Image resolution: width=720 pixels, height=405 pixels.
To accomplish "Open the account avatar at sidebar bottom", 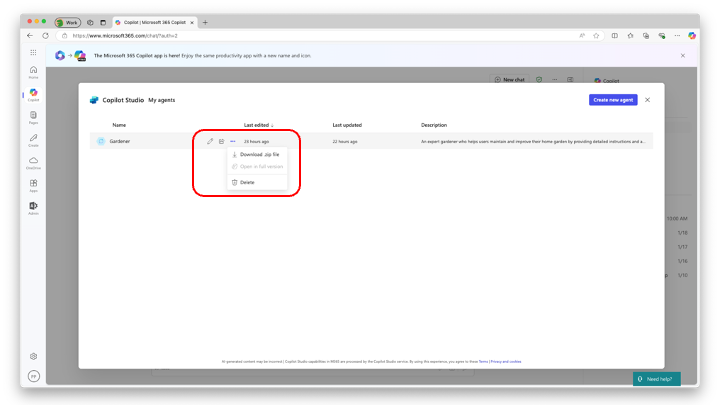I will [34, 376].
